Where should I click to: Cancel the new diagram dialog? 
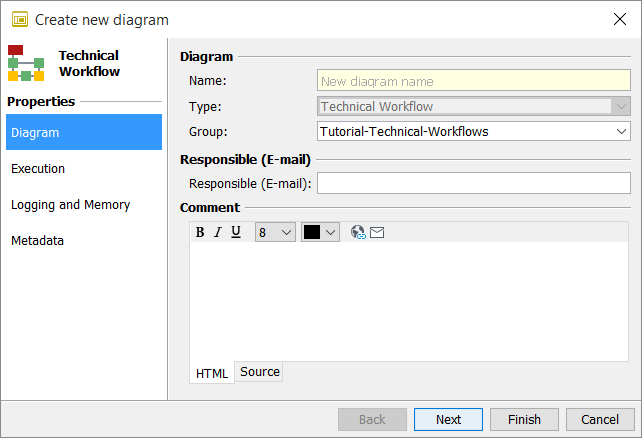[600, 420]
